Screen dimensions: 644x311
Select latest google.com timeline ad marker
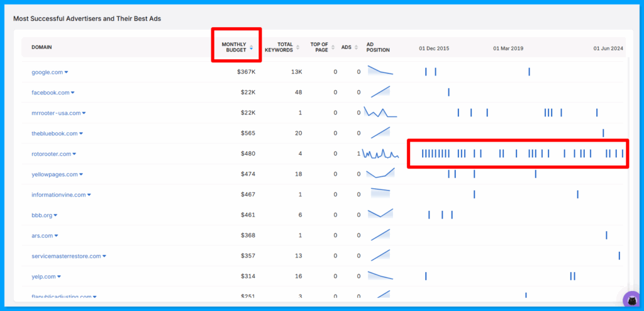pyautogui.click(x=529, y=72)
